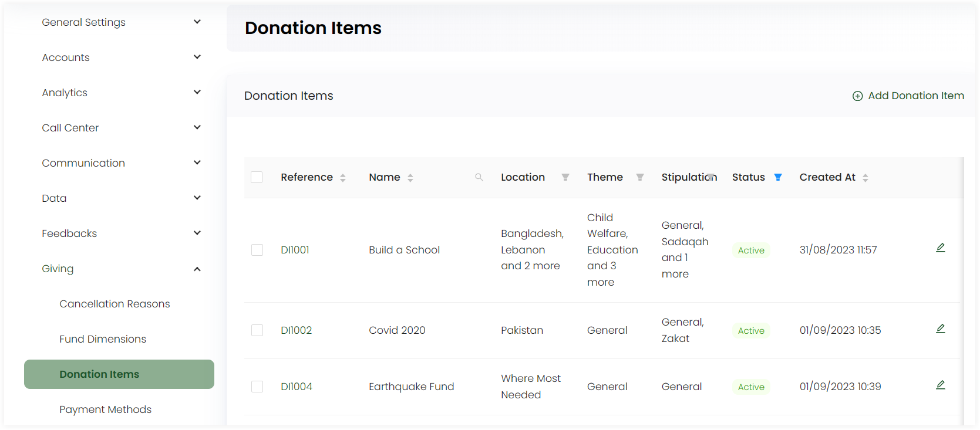The width and height of the screenshot is (980, 430).
Task: Open Cancellation Reasons page
Action: pyautogui.click(x=114, y=304)
